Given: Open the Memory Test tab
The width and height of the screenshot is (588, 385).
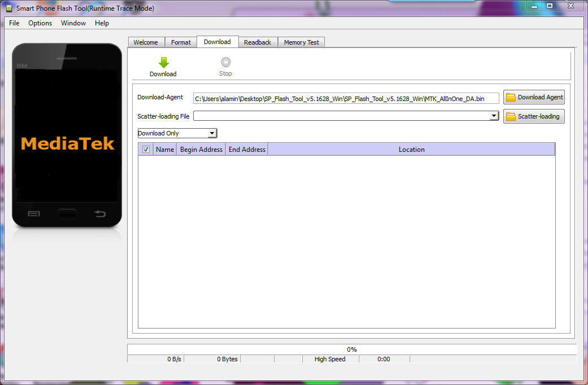Looking at the screenshot, I should (x=302, y=42).
